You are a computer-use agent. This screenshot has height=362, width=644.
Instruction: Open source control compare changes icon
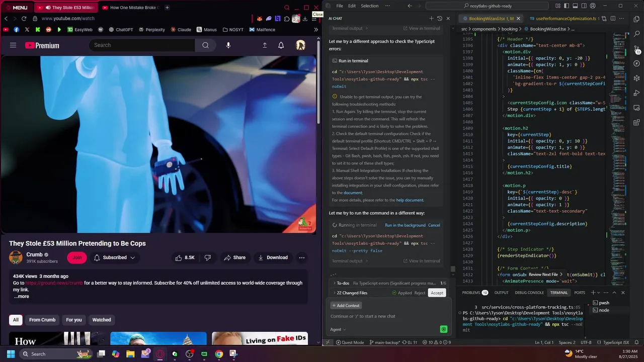tap(604, 19)
